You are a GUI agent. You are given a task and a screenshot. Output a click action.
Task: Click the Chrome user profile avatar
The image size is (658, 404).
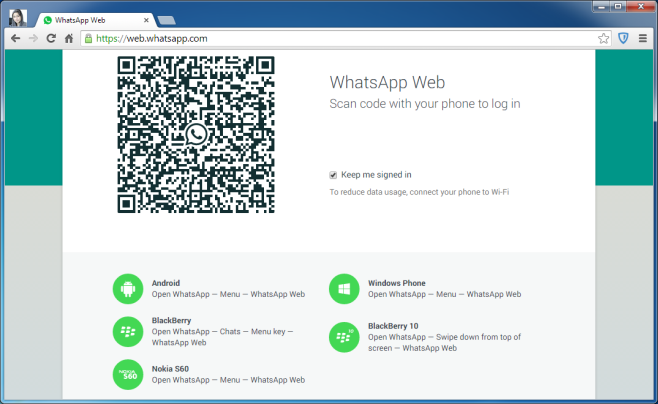17,16
